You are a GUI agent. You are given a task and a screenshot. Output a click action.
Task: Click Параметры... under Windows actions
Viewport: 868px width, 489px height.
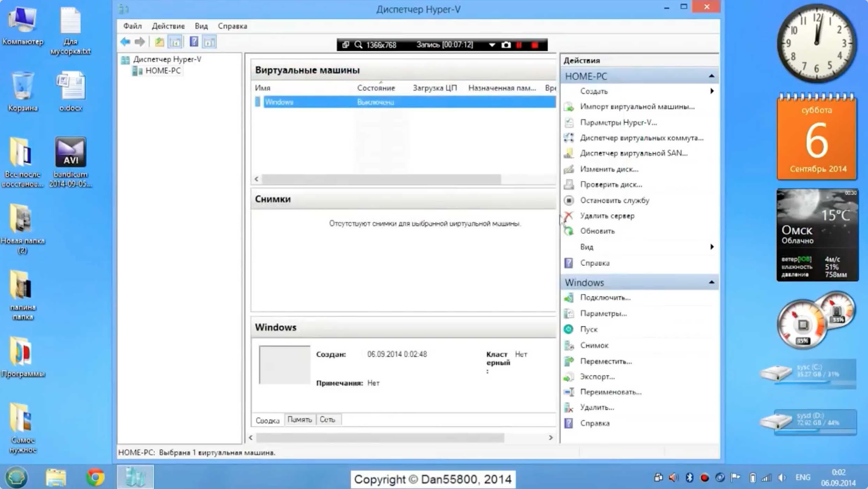point(604,314)
